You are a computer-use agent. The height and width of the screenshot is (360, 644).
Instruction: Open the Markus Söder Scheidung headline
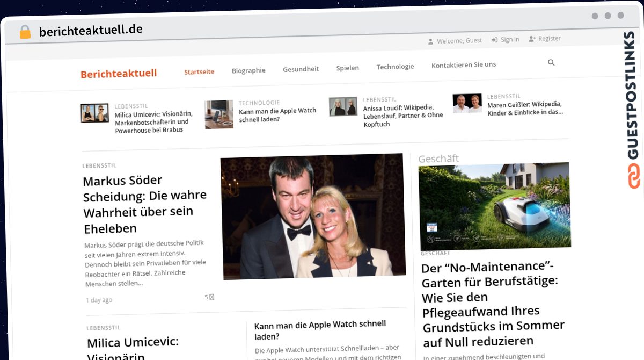(x=145, y=204)
